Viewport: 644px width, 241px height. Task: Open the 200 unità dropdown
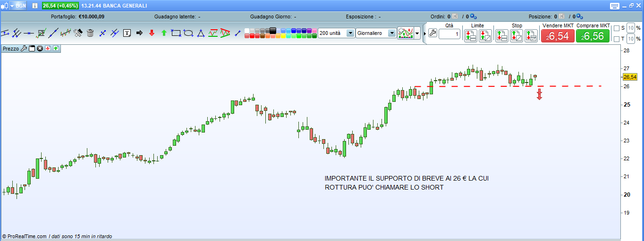pos(350,33)
